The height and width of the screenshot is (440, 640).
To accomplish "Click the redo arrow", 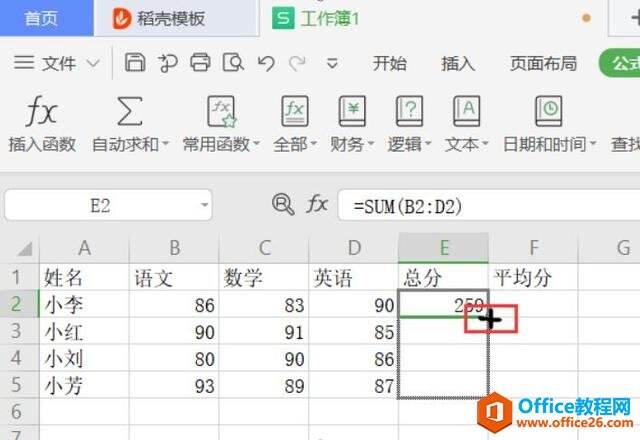I will click(x=298, y=63).
